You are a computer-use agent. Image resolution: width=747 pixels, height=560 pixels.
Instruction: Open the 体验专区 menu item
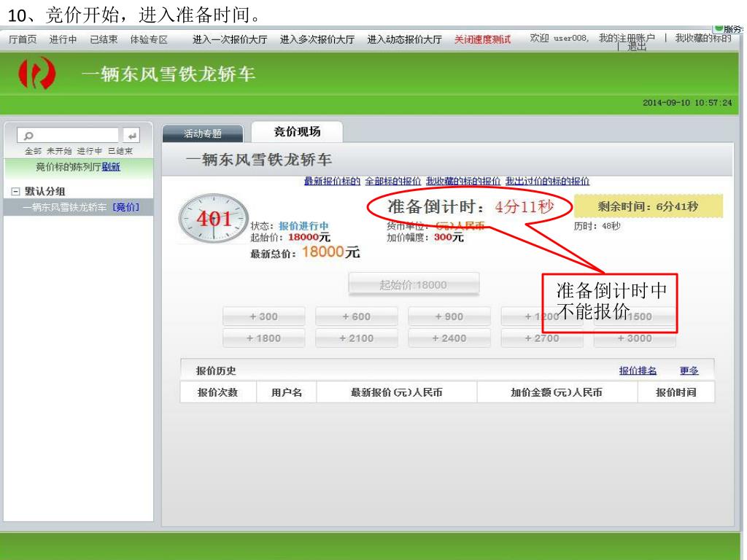[x=149, y=39]
